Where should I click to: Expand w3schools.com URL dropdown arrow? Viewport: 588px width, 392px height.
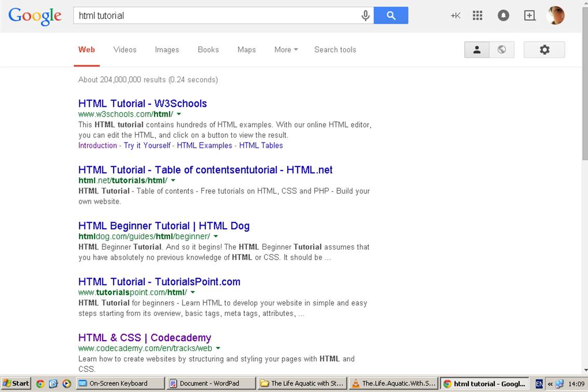179,114
